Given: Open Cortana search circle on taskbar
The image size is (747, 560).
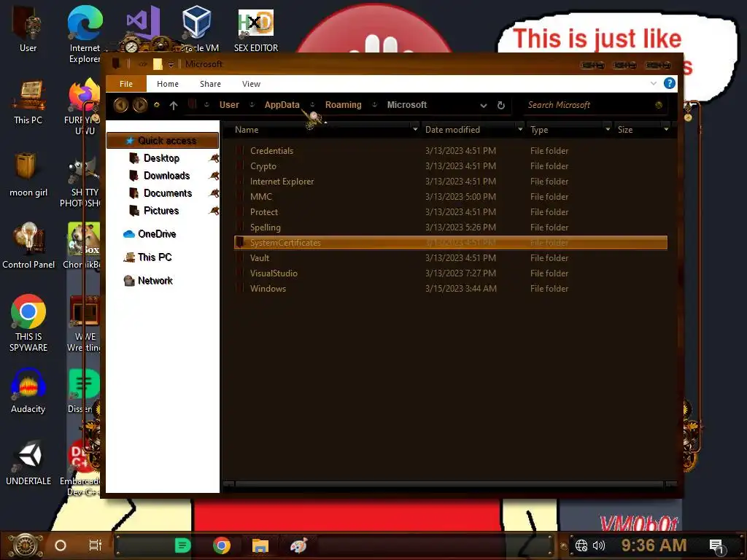Looking at the screenshot, I should pos(60,545).
